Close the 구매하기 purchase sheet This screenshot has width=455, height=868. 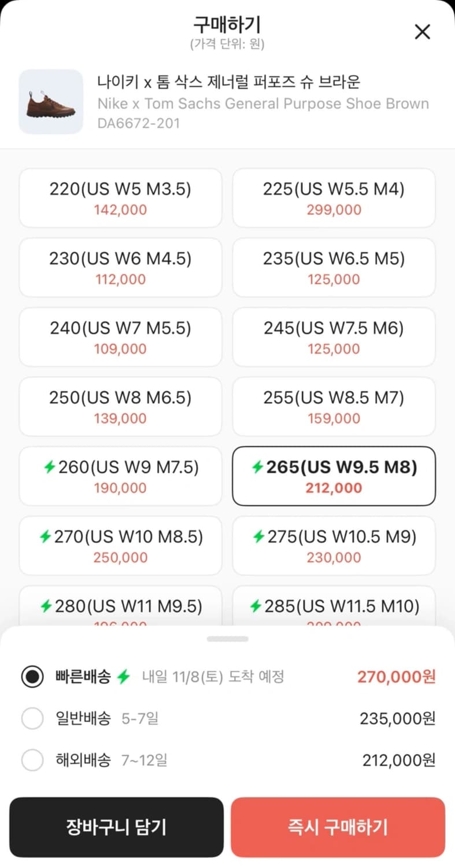pos(423,32)
